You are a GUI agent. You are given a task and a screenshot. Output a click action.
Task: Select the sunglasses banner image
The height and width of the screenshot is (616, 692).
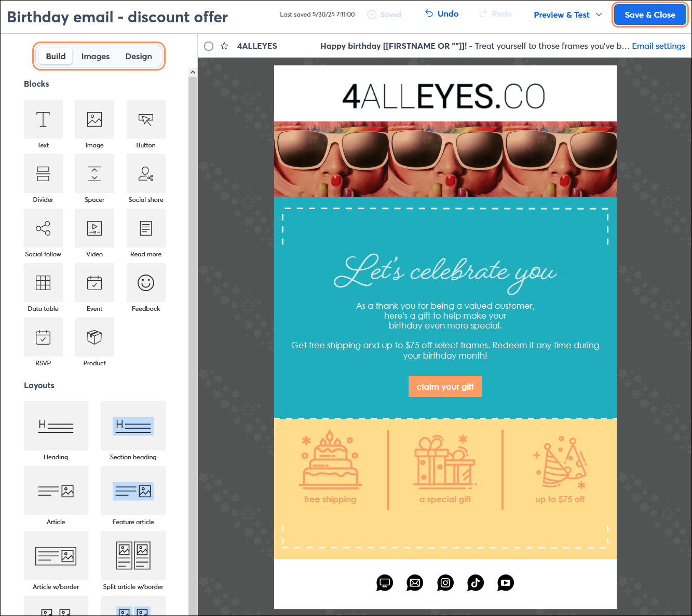point(445,159)
